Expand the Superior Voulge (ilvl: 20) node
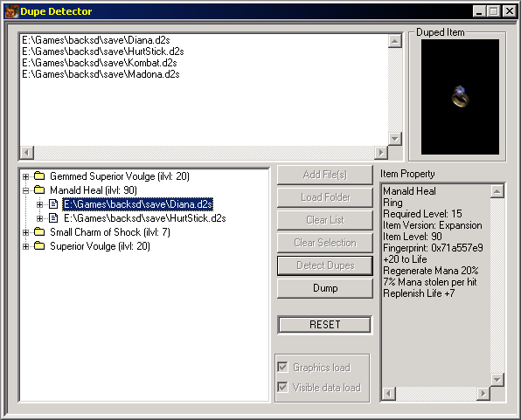Image resolution: width=521 pixels, height=420 pixels. [x=25, y=246]
